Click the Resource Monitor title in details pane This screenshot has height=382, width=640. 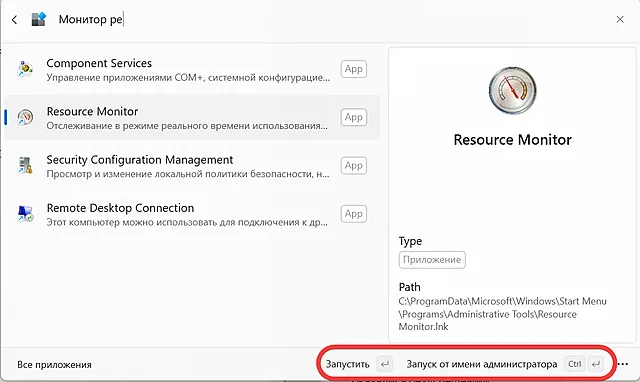point(513,140)
